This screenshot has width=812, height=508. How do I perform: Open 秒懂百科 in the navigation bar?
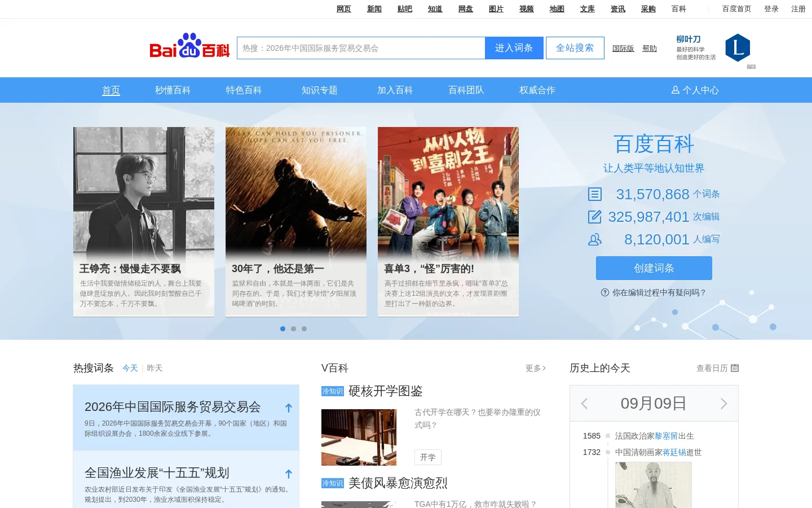173,90
